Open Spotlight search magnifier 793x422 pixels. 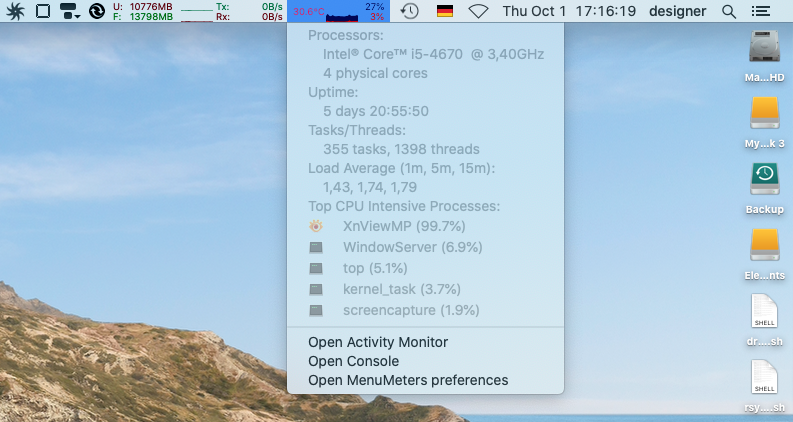(729, 11)
